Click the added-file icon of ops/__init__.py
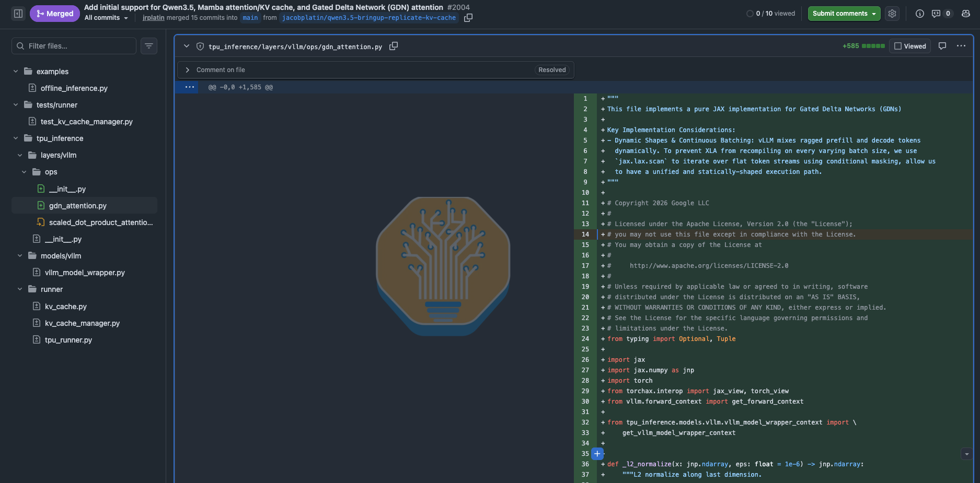Image resolution: width=980 pixels, height=483 pixels. [41, 189]
